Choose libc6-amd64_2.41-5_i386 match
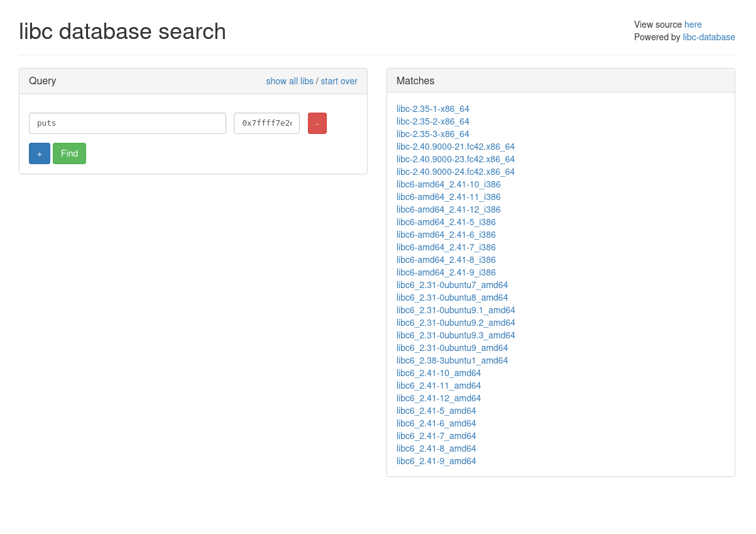Viewport: 756px width, 534px height. tap(446, 222)
